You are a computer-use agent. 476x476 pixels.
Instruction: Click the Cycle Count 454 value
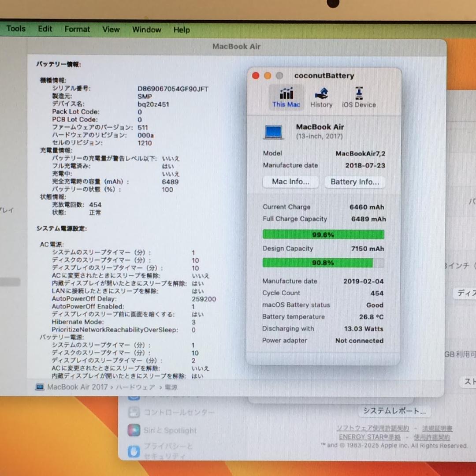pos(377,293)
